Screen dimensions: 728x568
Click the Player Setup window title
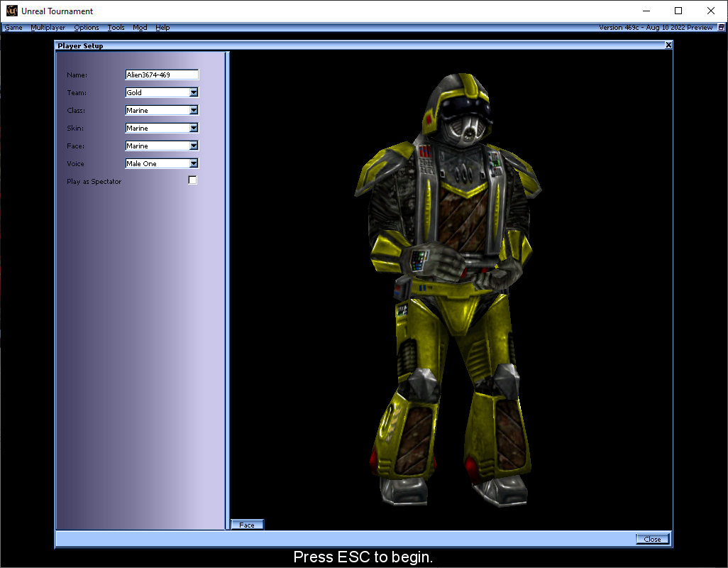click(80, 45)
